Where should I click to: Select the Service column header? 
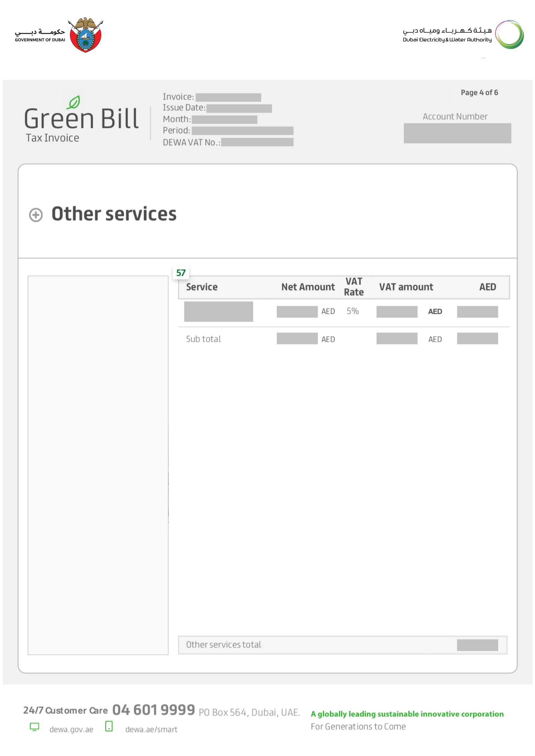coord(202,287)
